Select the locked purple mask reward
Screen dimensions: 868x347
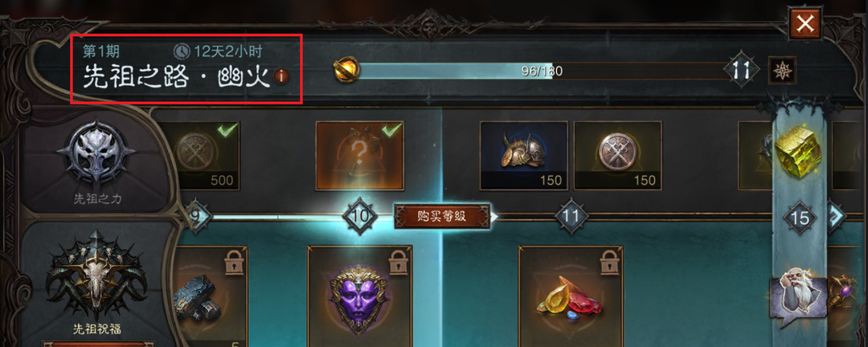360,296
